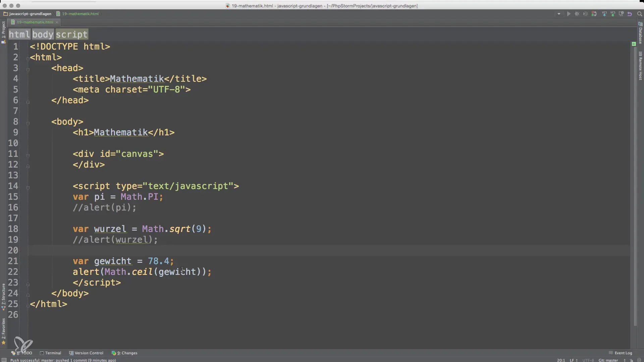
Task: Open the Remote Host tool window
Action: click(640, 66)
